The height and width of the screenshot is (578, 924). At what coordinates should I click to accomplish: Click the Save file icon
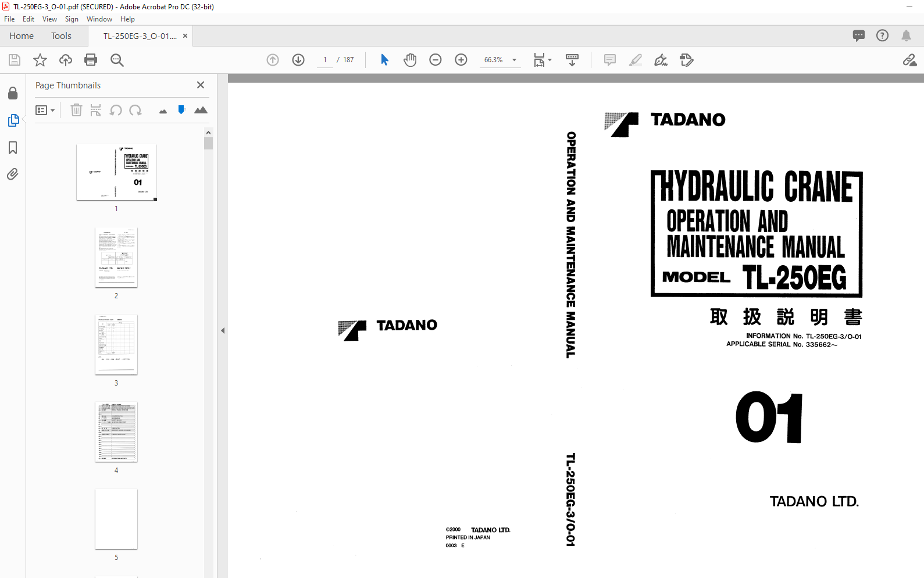coord(15,60)
